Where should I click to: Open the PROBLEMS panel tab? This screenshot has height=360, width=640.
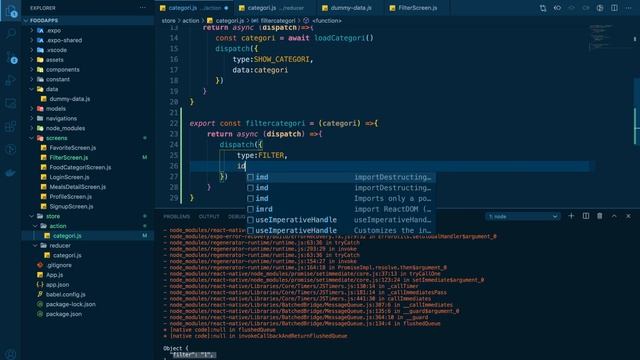click(x=176, y=216)
